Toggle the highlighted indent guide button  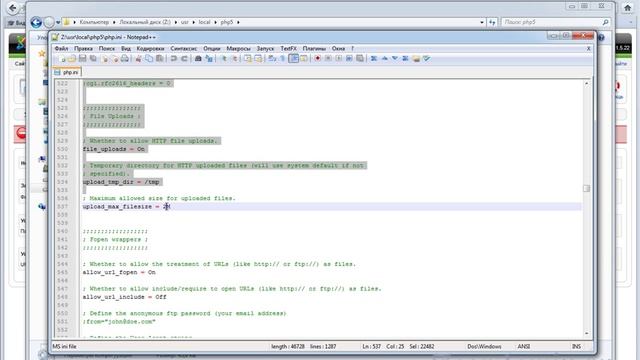[293, 59]
